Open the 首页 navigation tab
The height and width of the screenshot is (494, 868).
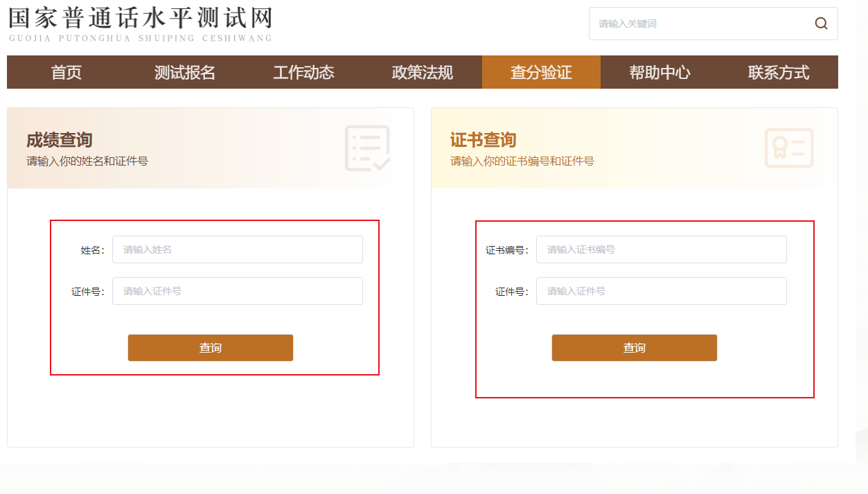tap(67, 73)
